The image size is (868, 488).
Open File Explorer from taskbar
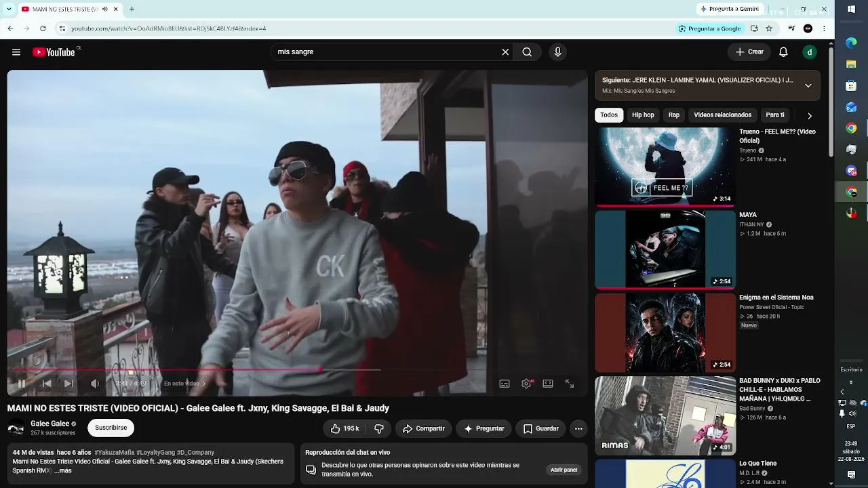pyautogui.click(x=851, y=64)
